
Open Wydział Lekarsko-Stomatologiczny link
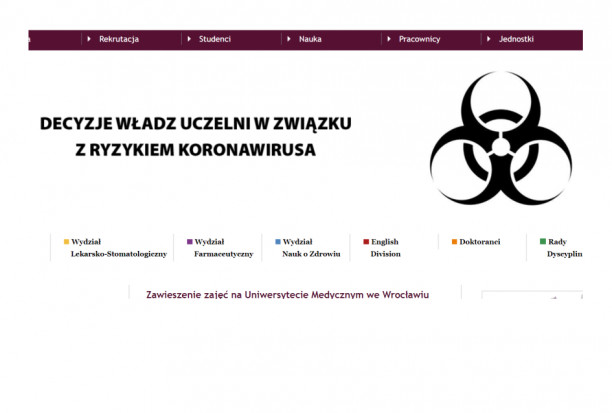pos(119,248)
